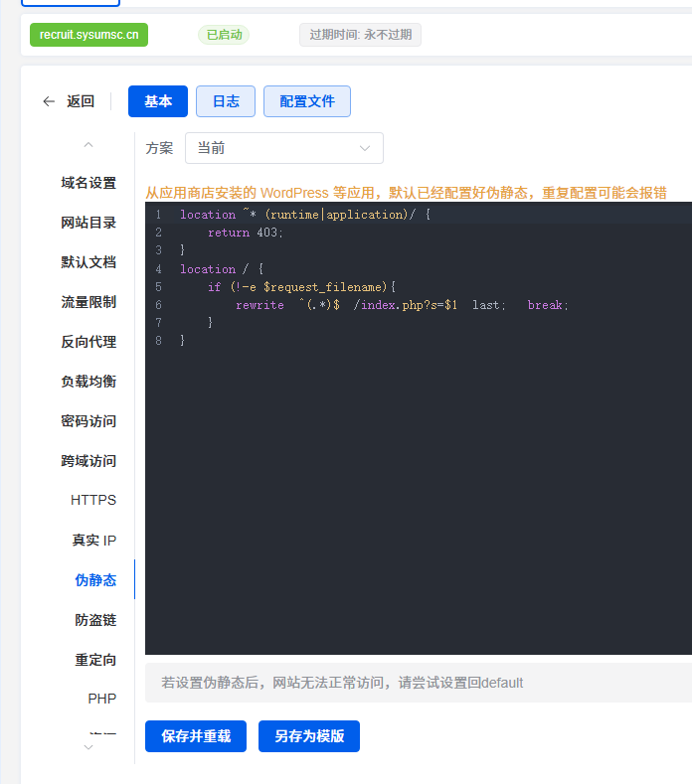Go to 反向代理 reverse proxy settings
This screenshot has width=692, height=784.
pyautogui.click(x=88, y=342)
